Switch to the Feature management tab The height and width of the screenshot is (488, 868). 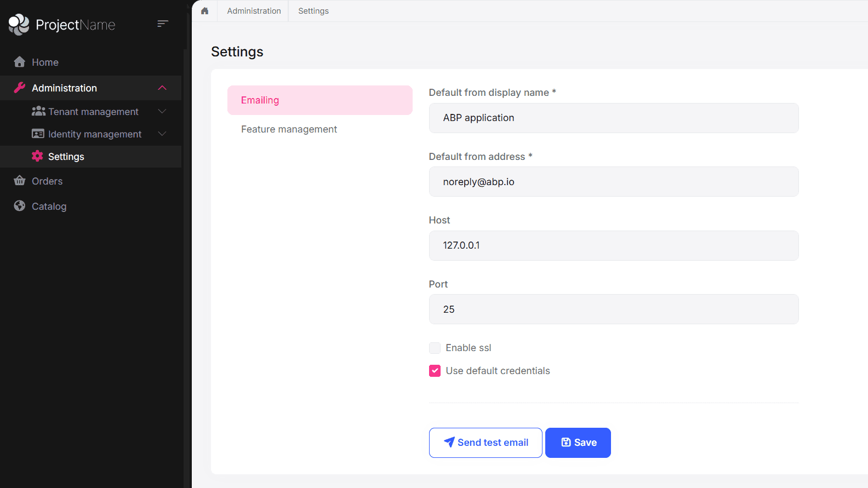point(320,129)
